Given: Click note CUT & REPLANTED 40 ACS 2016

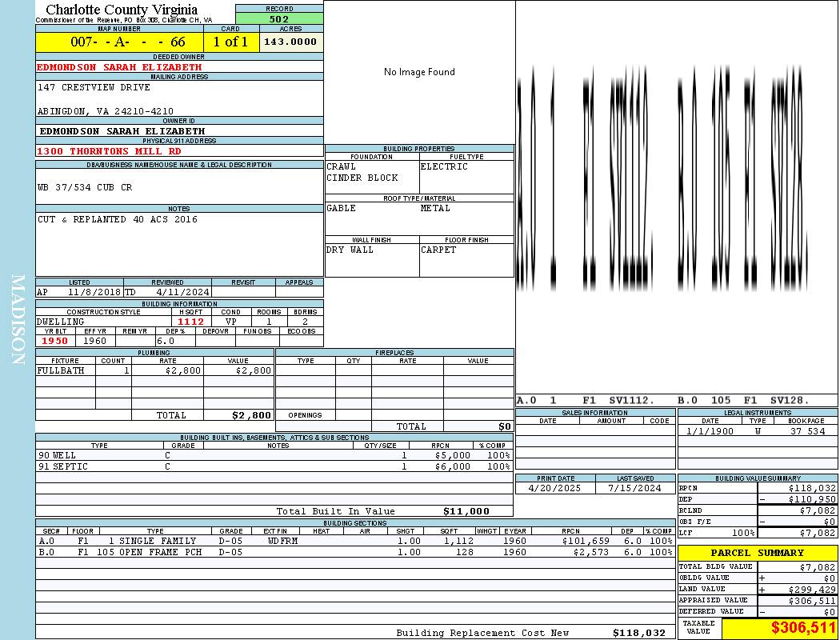Looking at the screenshot, I should (x=118, y=219).
